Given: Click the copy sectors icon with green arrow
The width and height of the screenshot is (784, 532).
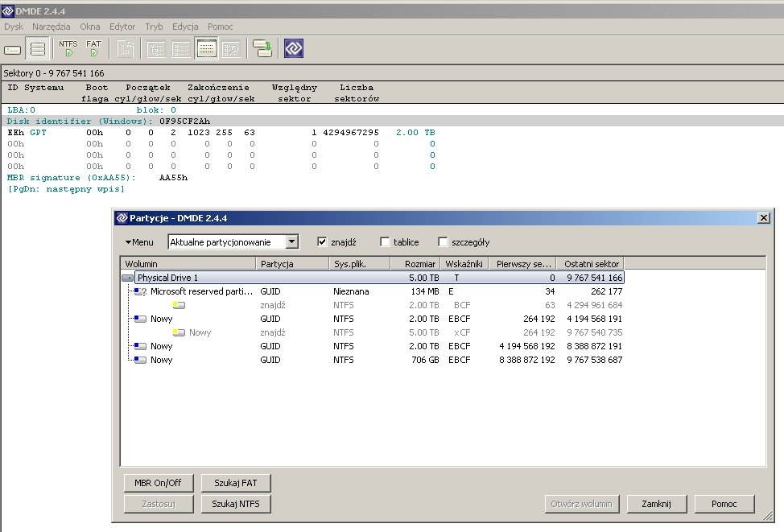Looking at the screenshot, I should 262,48.
